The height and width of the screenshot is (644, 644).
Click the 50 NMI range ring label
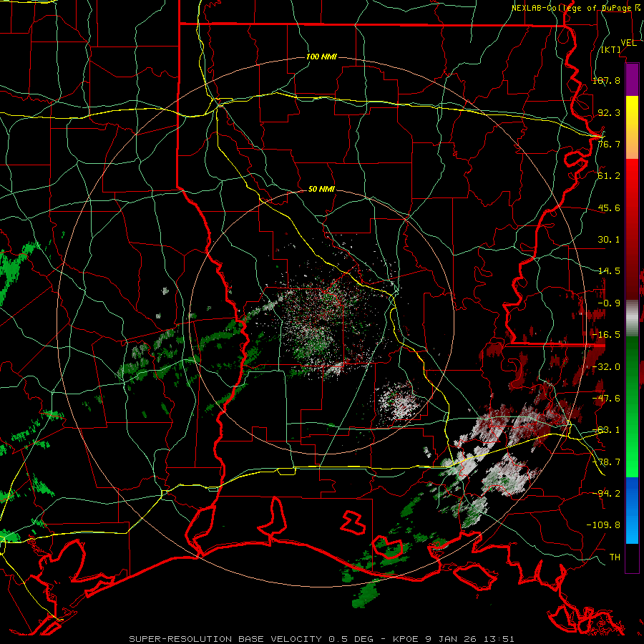click(x=321, y=190)
